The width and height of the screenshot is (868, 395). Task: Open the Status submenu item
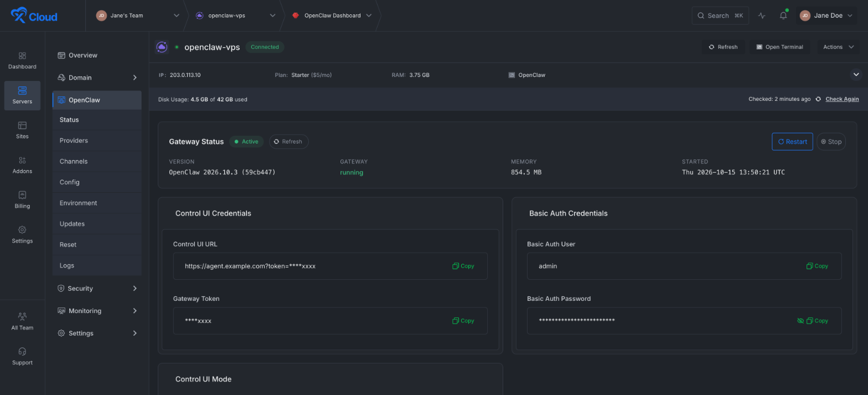pos(97,120)
